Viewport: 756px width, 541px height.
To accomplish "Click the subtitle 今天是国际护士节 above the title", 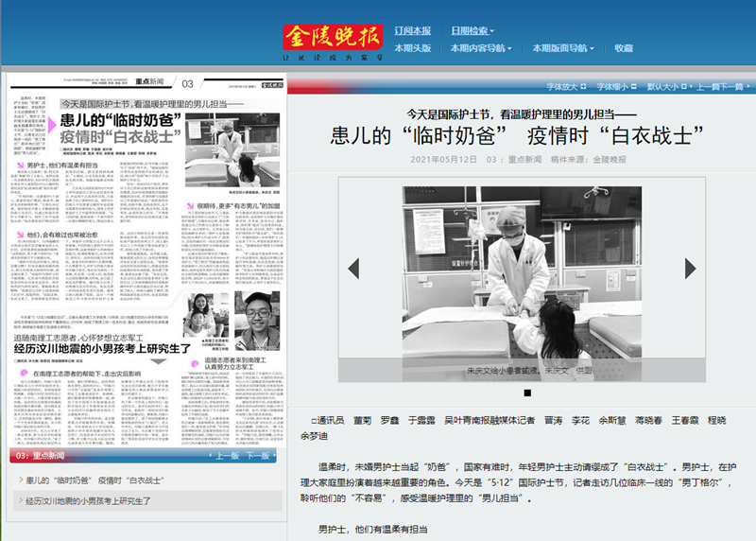I will 522,114.
